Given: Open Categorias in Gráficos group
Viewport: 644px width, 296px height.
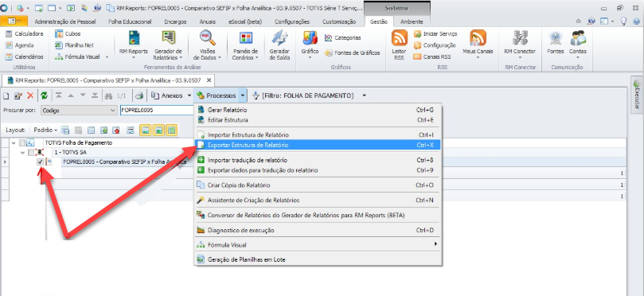Looking at the screenshot, I should 343,37.
